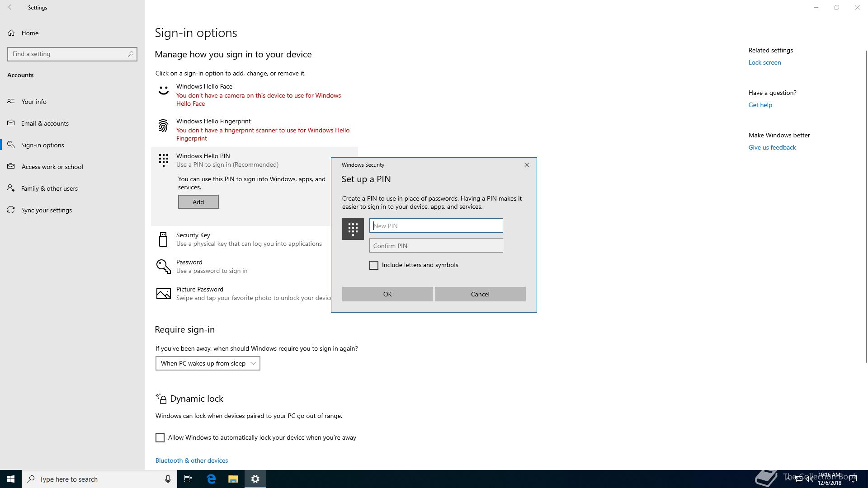
Task: Enable Include letters and symbols checkbox
Action: [x=374, y=265]
